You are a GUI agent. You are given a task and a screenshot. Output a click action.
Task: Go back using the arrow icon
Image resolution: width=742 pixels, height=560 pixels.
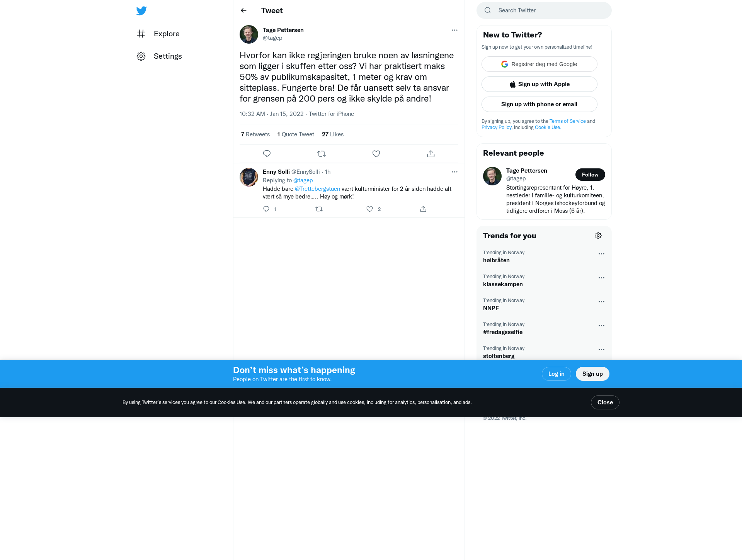[243, 10]
